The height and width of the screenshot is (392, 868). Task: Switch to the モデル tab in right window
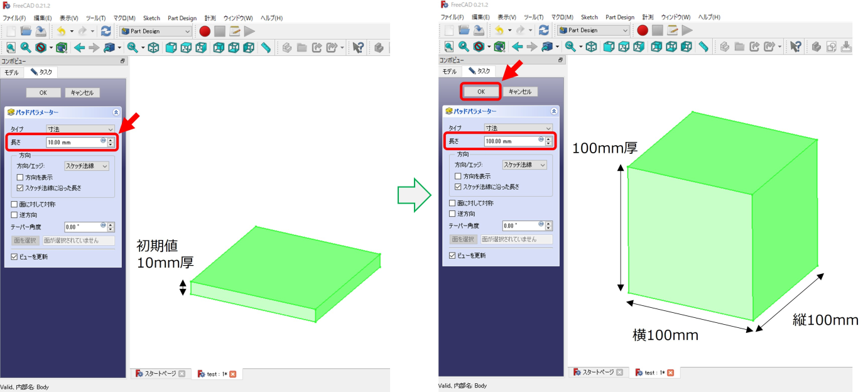[x=450, y=72]
